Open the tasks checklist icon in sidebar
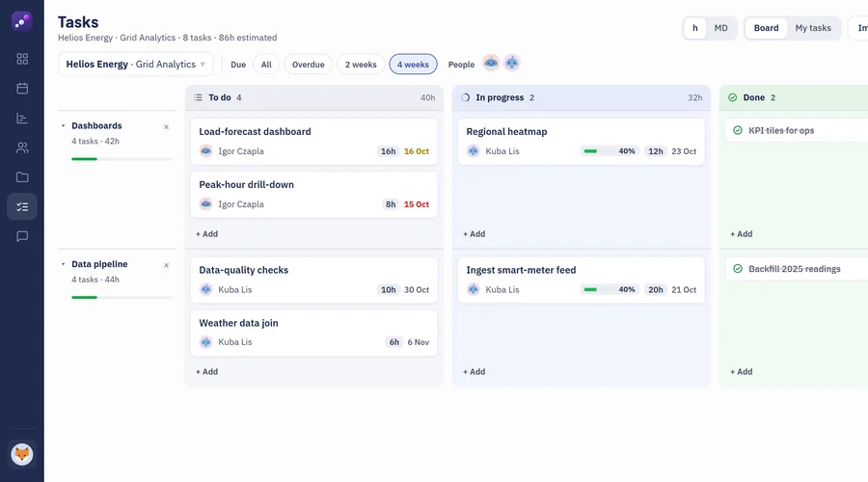Viewport: 868px width, 482px height. coord(22,207)
